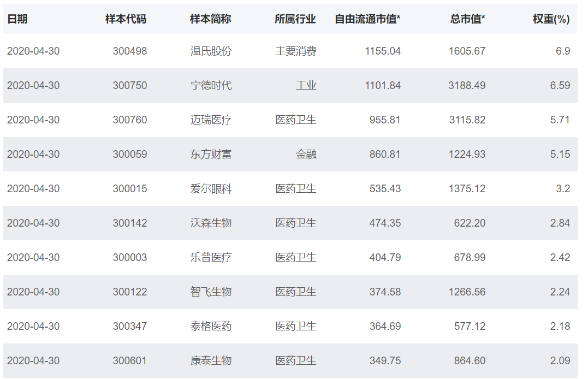Viewport: 588px width, 379px height.
Task: Select stock name 沃森生物
Action: click(211, 223)
